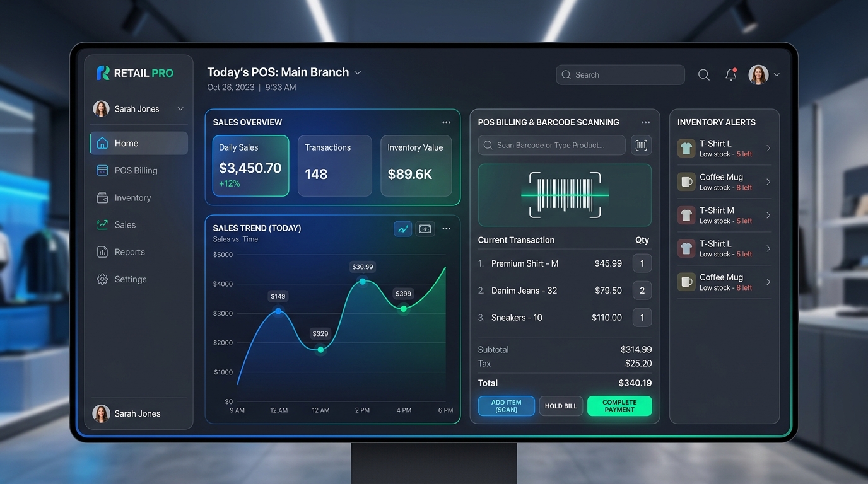Screen dimensions: 868x484
Task: Expand the T-Shirt M low stock alert chevron
Action: 768,216
